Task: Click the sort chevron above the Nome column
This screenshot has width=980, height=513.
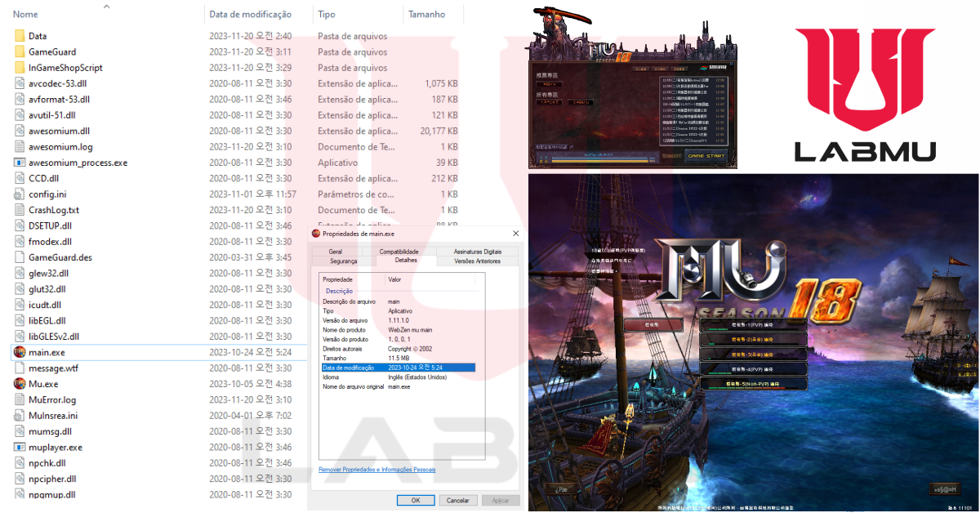Action: pos(106,7)
